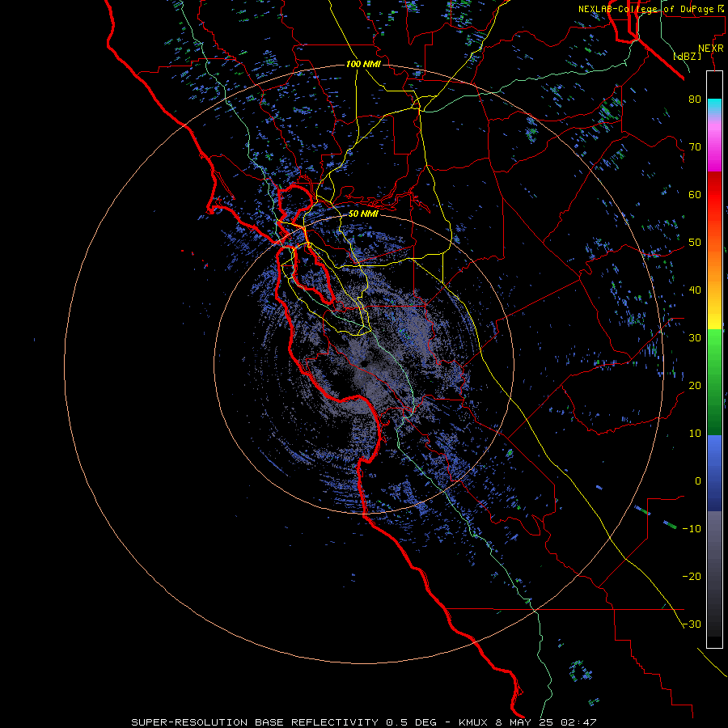Click the 10 value on the dBZ scale
Screen dimensions: 728x728
click(x=695, y=434)
